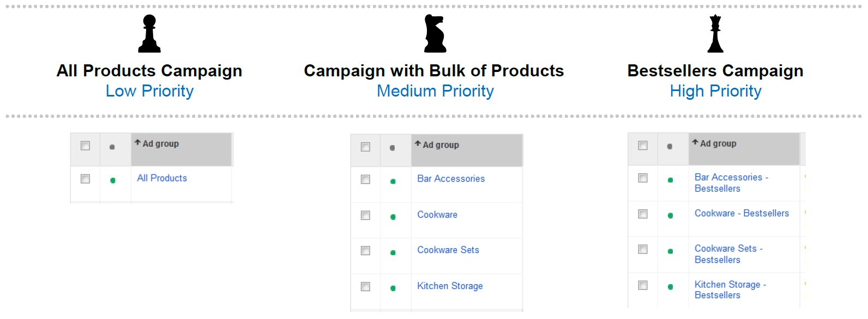Click the queen chess piece icon
The image size is (868, 319).
tap(715, 33)
